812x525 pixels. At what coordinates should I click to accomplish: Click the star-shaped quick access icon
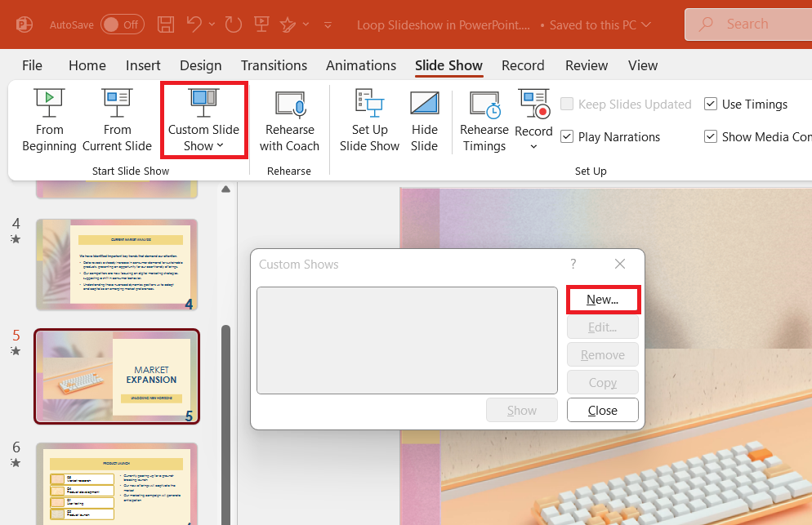(288, 24)
